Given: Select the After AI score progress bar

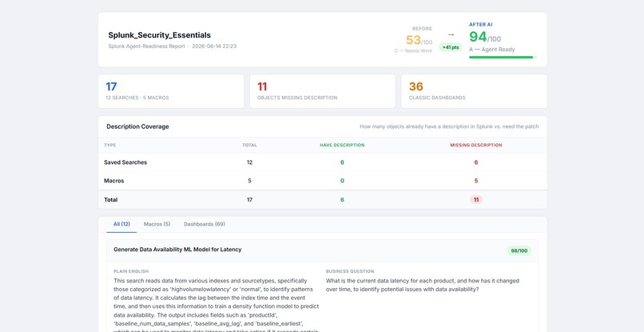Looking at the screenshot, I should pyautogui.click(x=503, y=57).
